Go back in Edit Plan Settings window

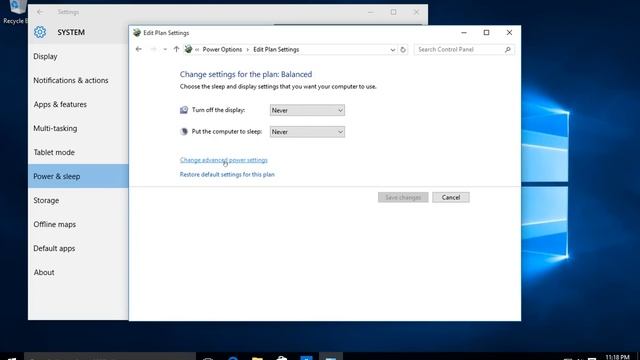pyautogui.click(x=139, y=49)
